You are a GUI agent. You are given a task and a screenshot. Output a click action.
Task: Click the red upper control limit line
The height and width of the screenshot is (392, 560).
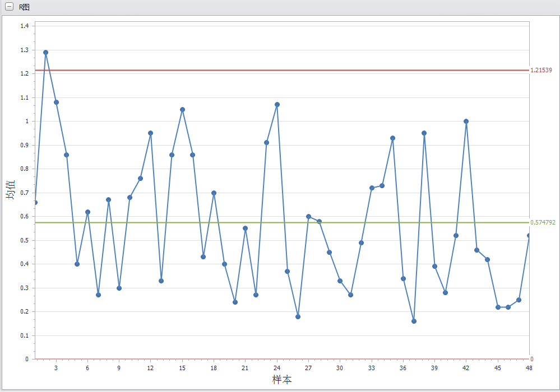280,71
